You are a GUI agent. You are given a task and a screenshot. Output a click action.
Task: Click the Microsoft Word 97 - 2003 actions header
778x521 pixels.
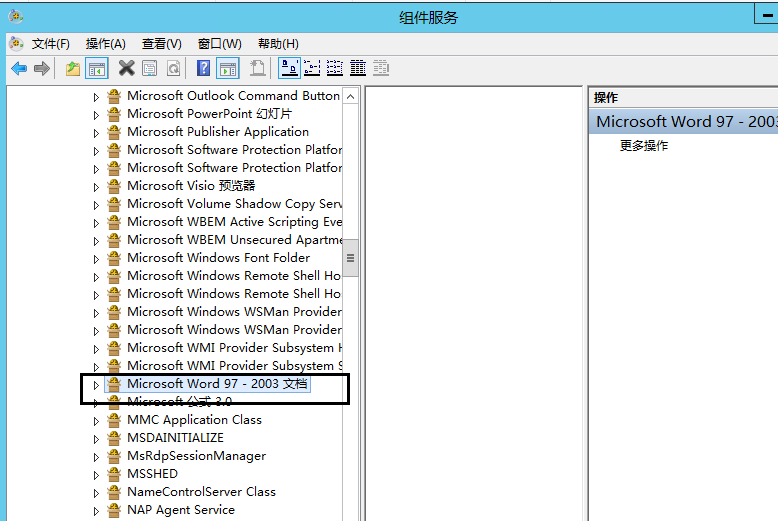pyautogui.click(x=684, y=122)
